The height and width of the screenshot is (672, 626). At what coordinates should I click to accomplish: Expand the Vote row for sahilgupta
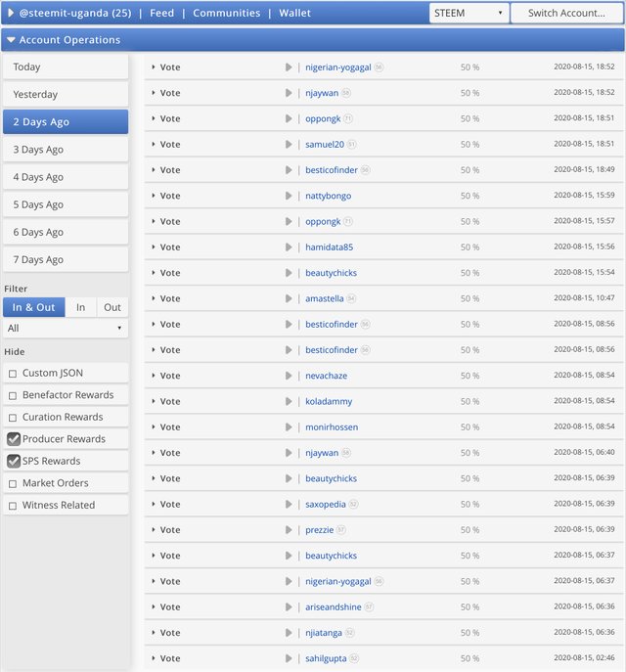(153, 658)
